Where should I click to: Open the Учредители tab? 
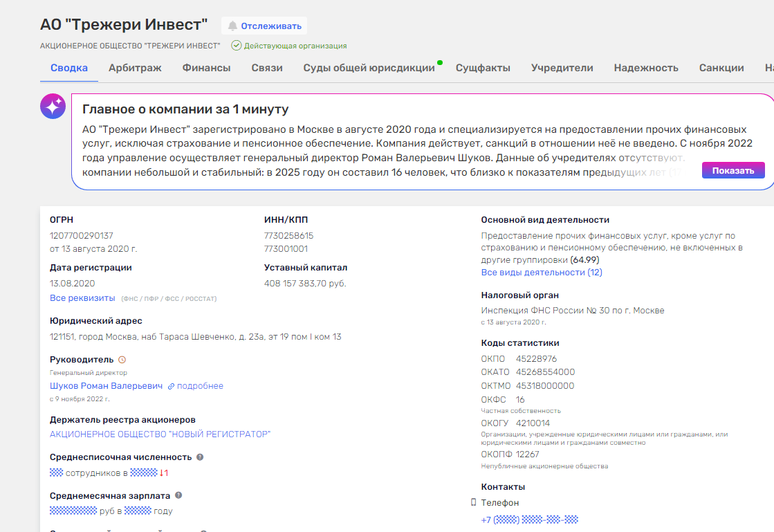[x=562, y=68]
